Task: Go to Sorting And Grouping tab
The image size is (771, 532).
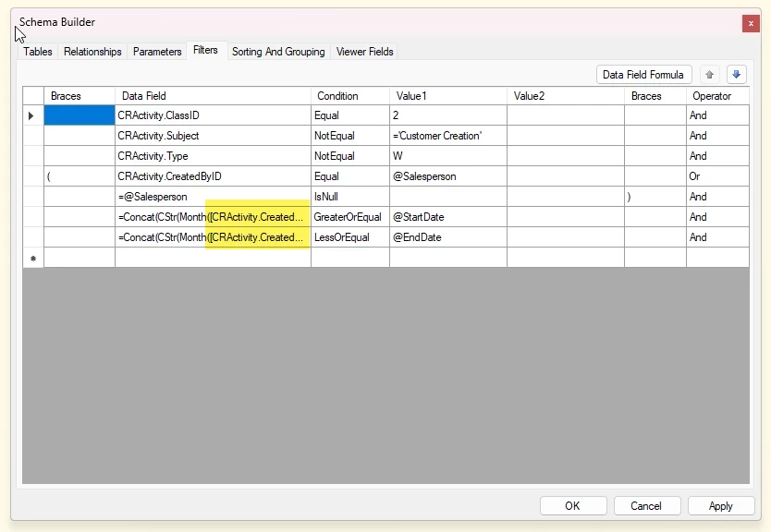Action: 278,52
